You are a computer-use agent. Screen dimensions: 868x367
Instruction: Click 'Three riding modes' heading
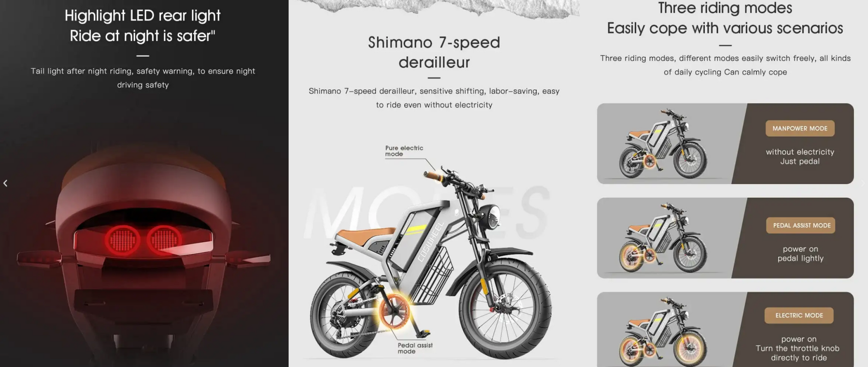pos(725,8)
